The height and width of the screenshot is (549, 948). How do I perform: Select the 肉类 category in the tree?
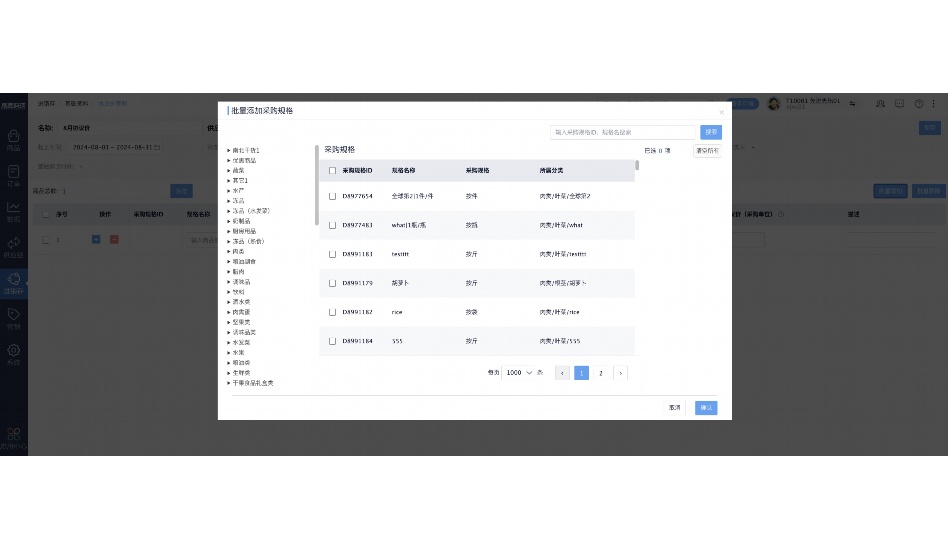pyautogui.click(x=237, y=251)
